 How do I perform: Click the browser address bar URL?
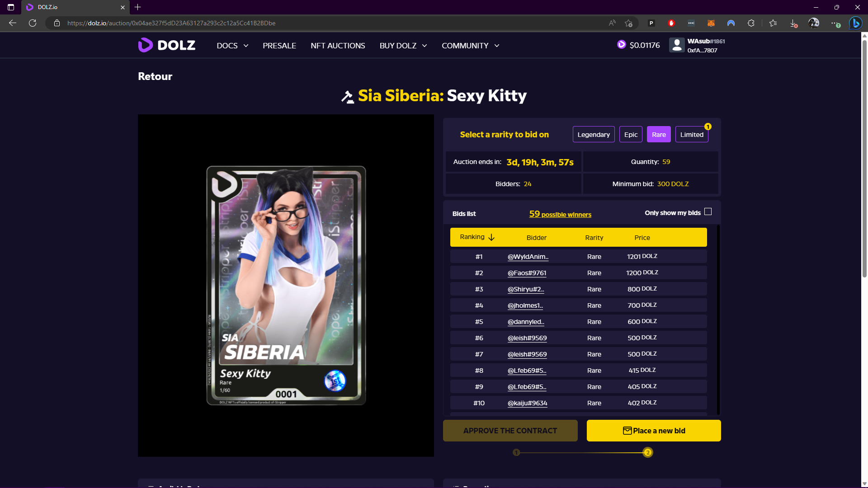pos(171,23)
